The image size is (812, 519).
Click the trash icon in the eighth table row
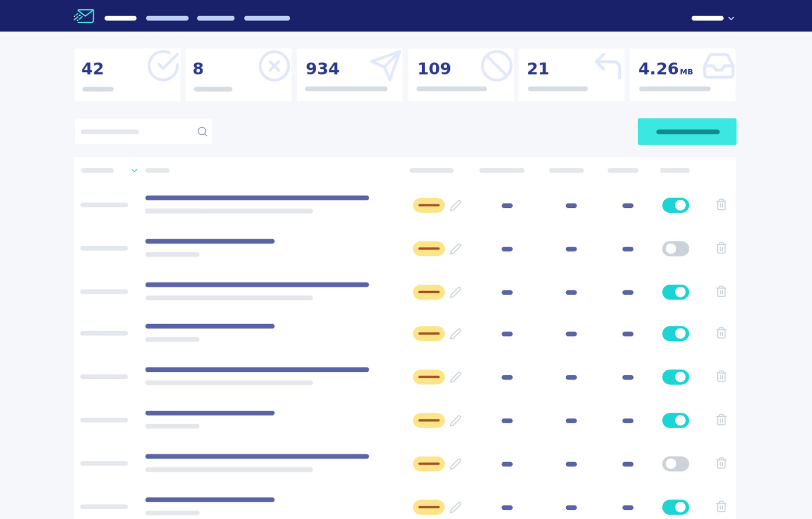722,507
